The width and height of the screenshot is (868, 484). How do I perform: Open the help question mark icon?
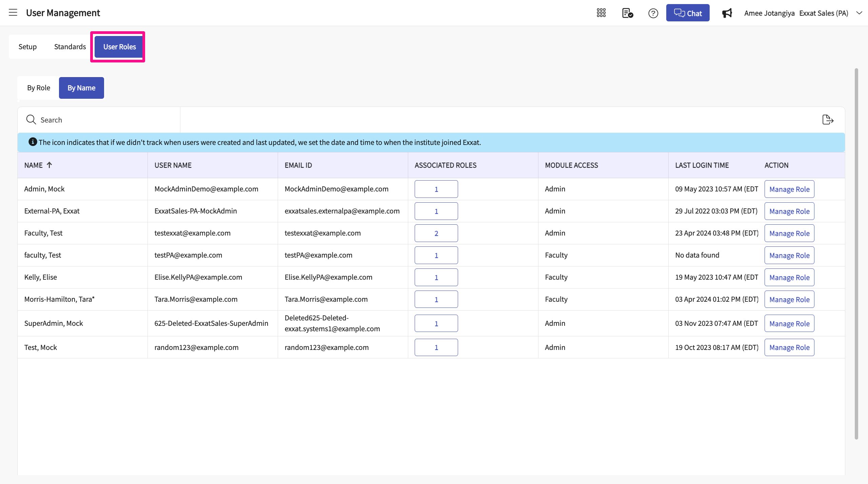coord(653,13)
